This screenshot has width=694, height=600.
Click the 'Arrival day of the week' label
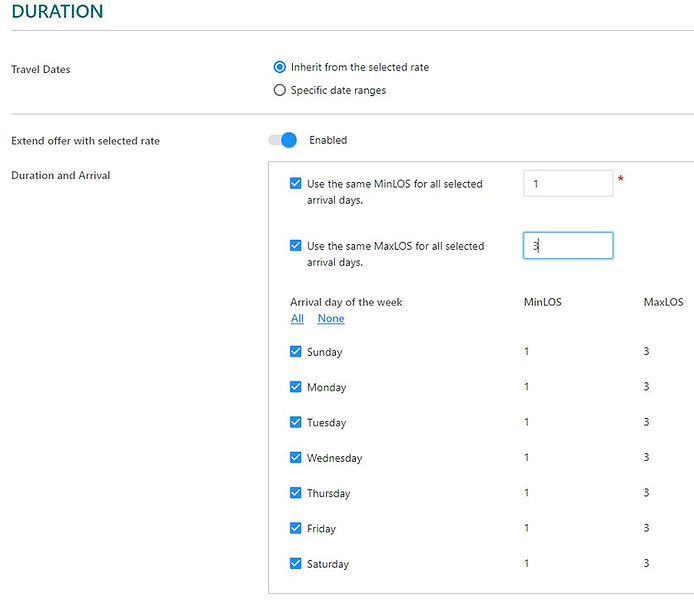point(346,302)
